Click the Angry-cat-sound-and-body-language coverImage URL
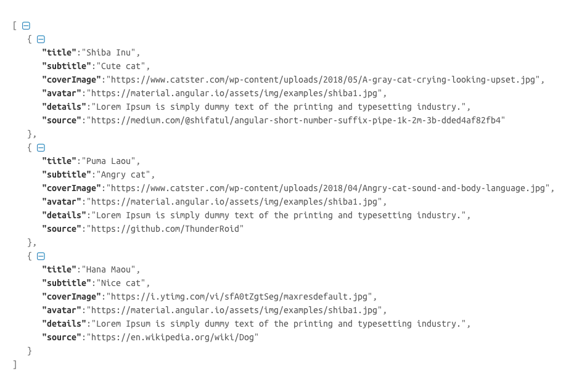 (x=328, y=188)
